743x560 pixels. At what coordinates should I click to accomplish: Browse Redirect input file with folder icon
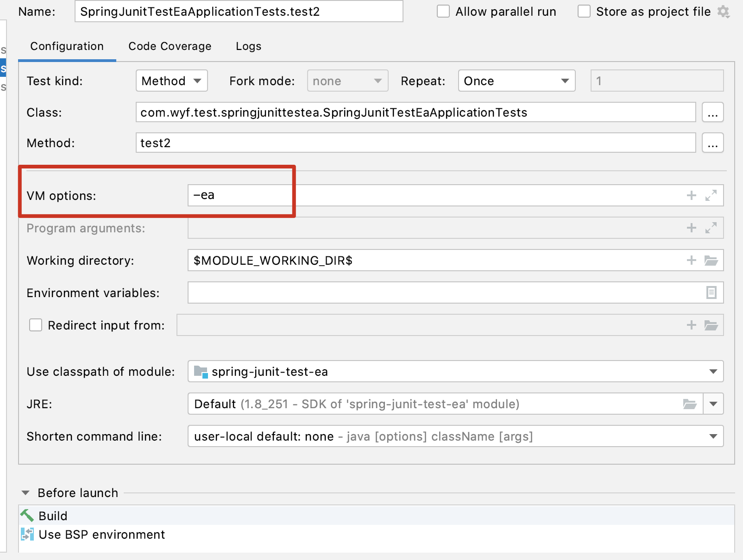[x=711, y=325]
